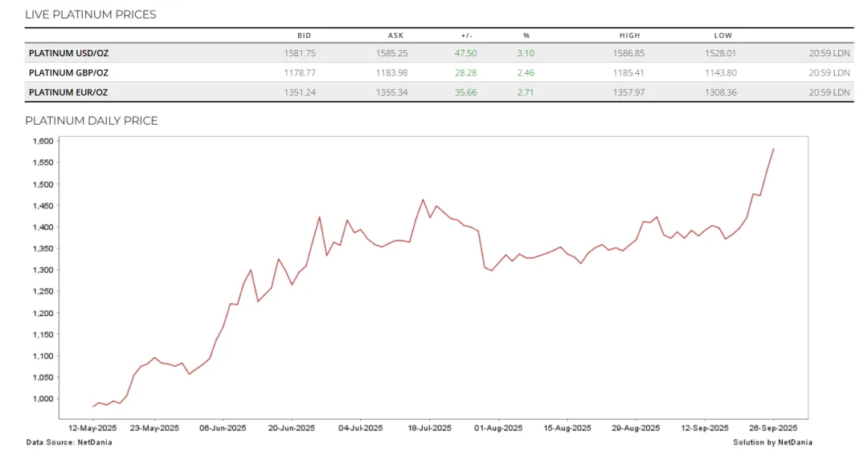Click the % column header
868x452 pixels.
tap(526, 35)
